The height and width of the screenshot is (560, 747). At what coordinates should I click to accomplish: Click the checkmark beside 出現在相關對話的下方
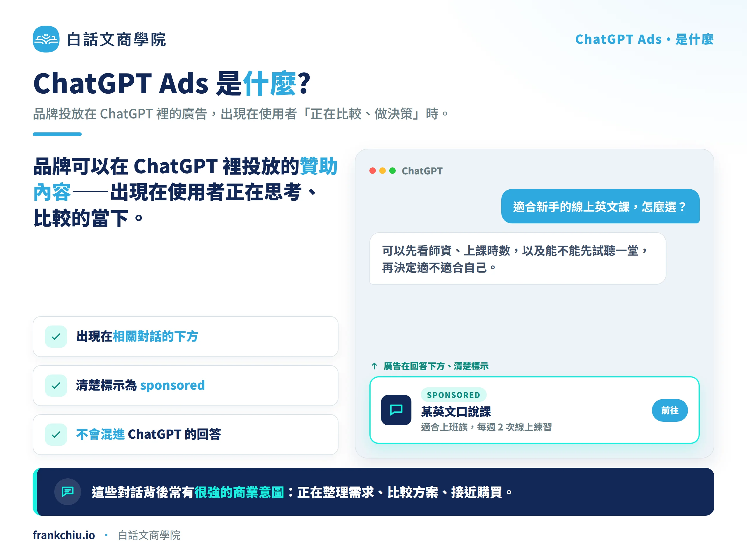pyautogui.click(x=56, y=336)
